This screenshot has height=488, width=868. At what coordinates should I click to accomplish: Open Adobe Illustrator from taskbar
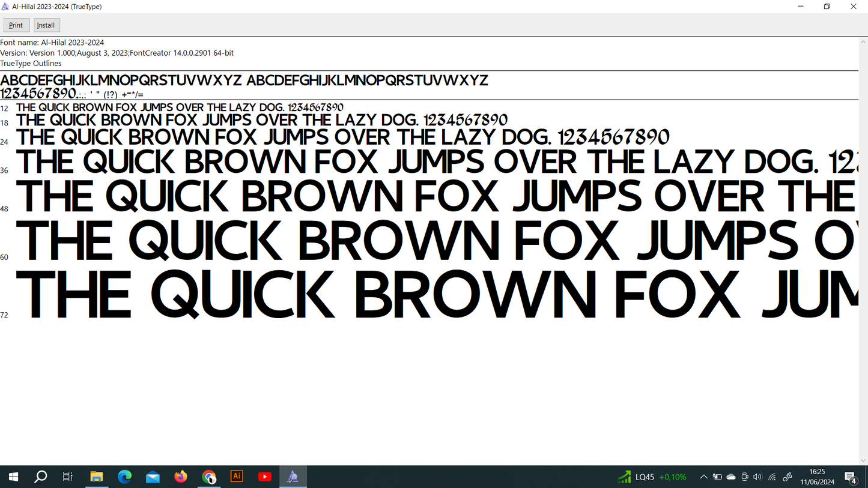click(x=237, y=477)
